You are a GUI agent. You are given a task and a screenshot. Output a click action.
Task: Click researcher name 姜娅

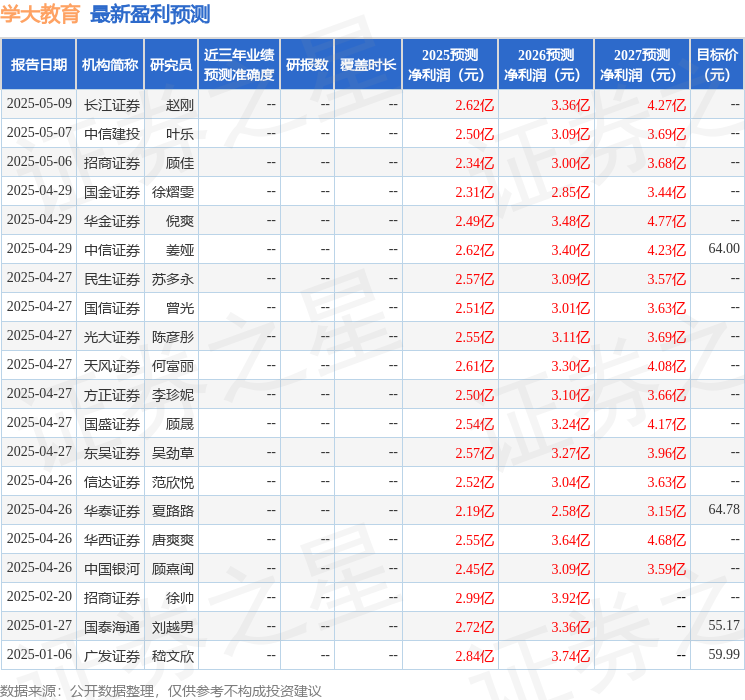tap(180, 250)
